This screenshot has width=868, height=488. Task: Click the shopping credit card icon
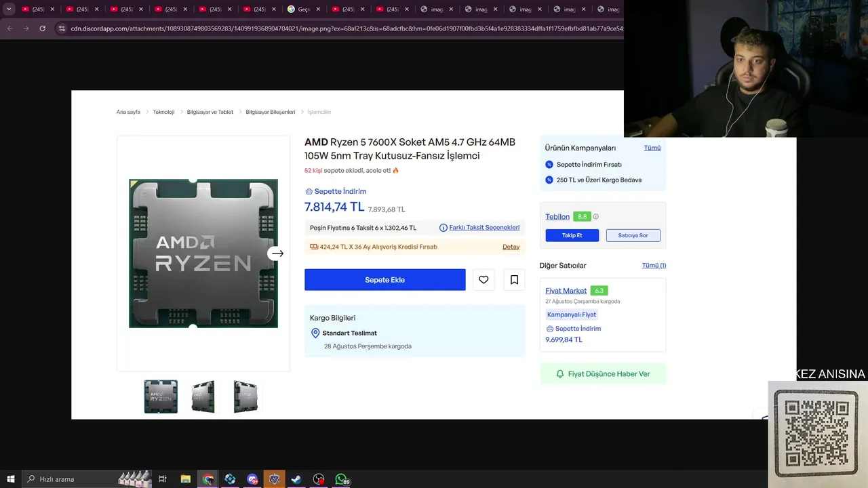[x=314, y=247]
